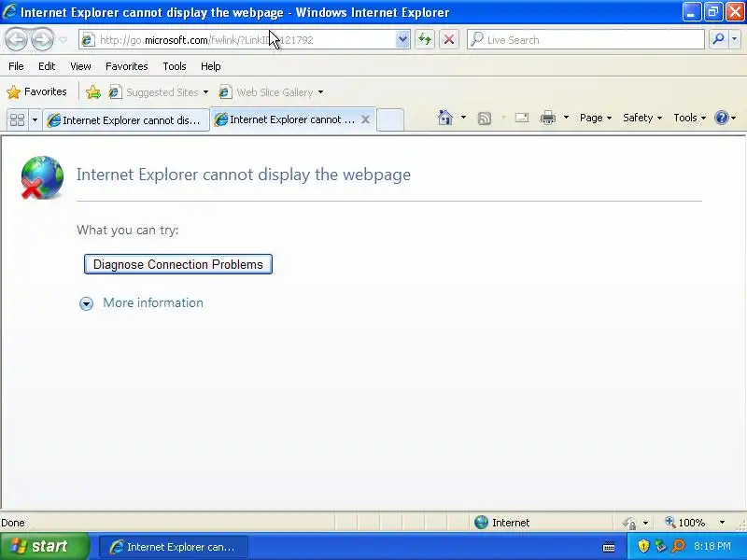Viewport: 747px width, 560px height.
Task: Open Web Slice Gallery link
Action: (x=266, y=91)
